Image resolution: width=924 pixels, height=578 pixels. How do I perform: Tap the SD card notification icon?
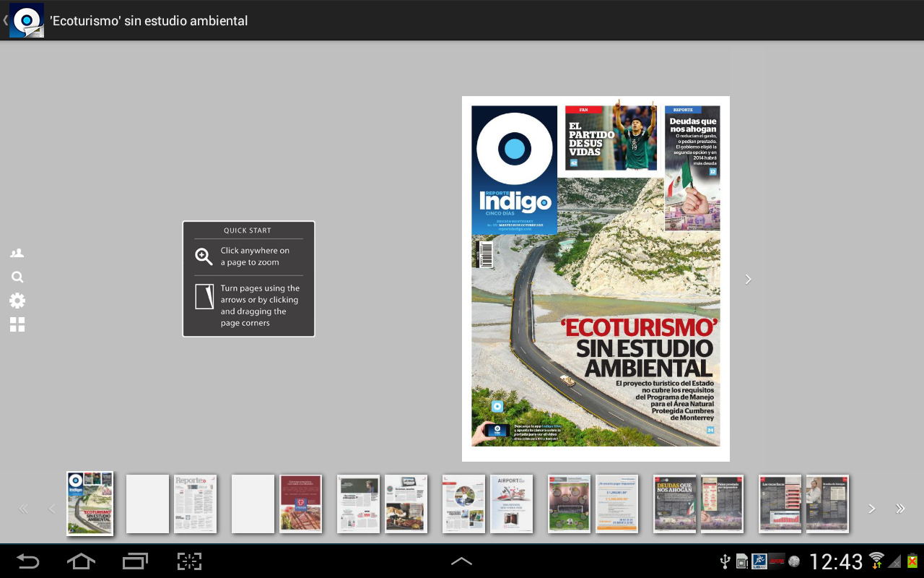coord(742,562)
